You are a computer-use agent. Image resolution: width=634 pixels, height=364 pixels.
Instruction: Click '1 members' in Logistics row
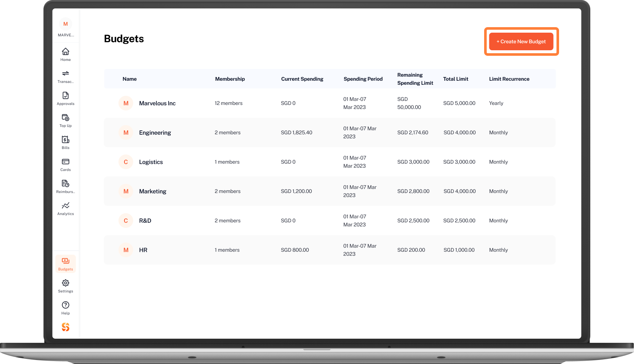[227, 162]
